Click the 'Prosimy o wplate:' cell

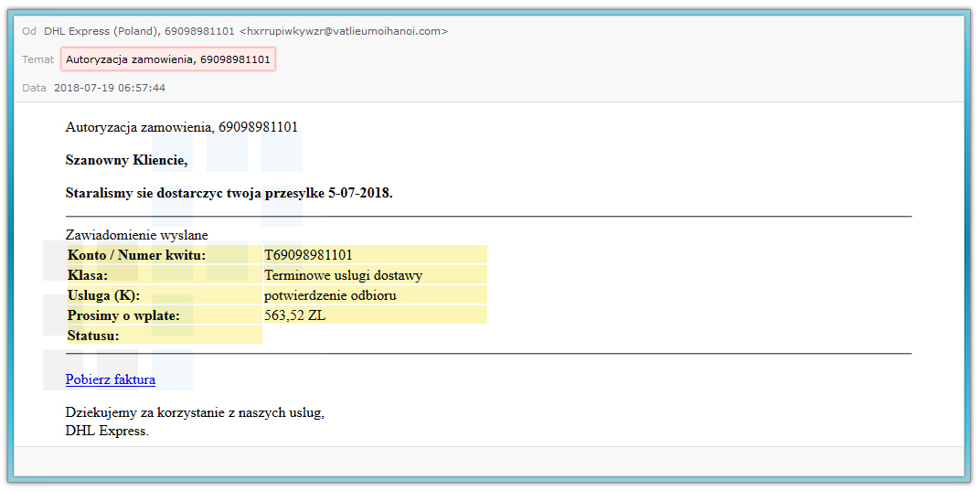pos(165,315)
